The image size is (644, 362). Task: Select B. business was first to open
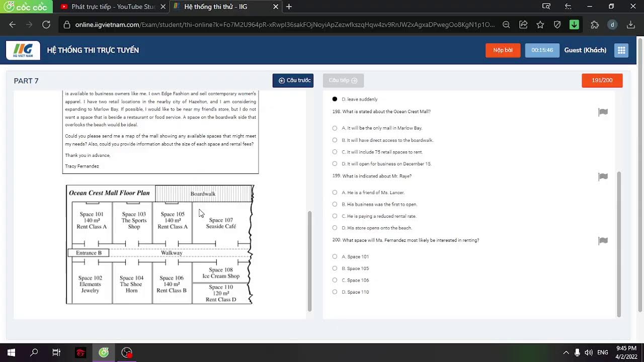(x=335, y=205)
